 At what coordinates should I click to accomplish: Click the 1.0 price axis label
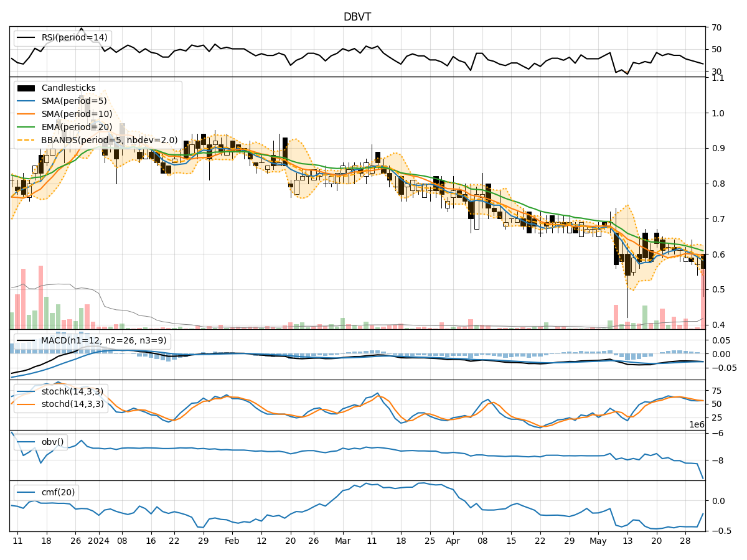[x=718, y=113]
